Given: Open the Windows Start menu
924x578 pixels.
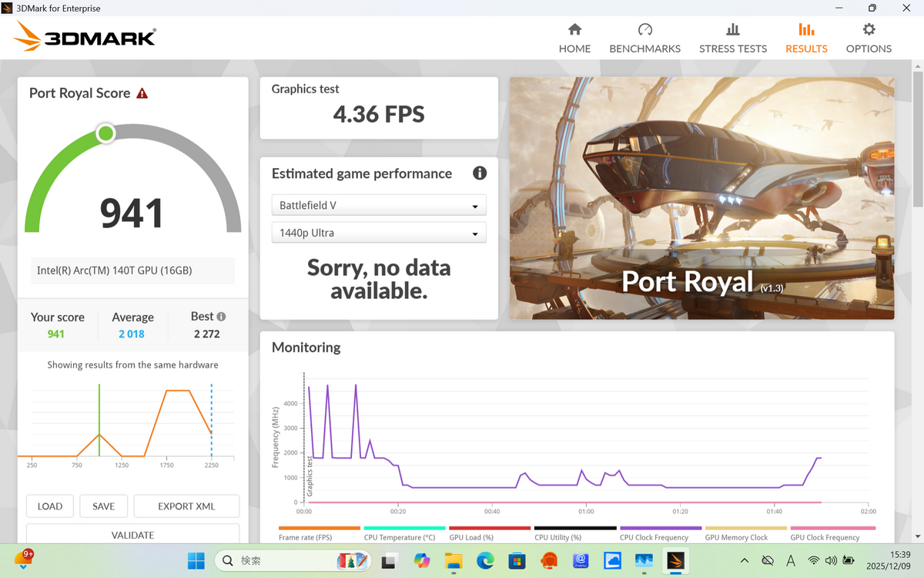Looking at the screenshot, I should click(x=196, y=561).
